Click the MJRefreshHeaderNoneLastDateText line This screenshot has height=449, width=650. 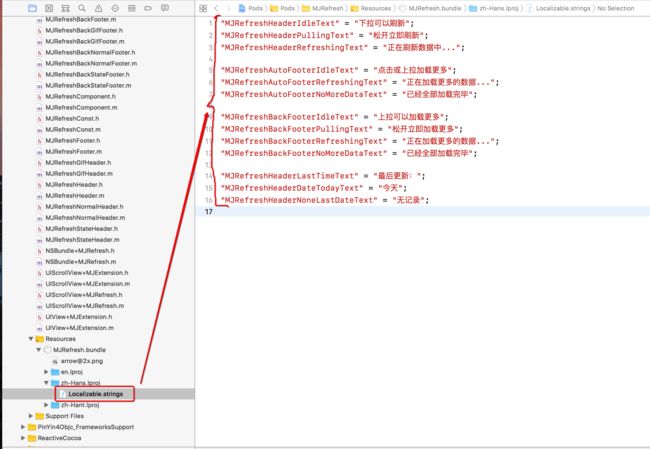tap(325, 200)
